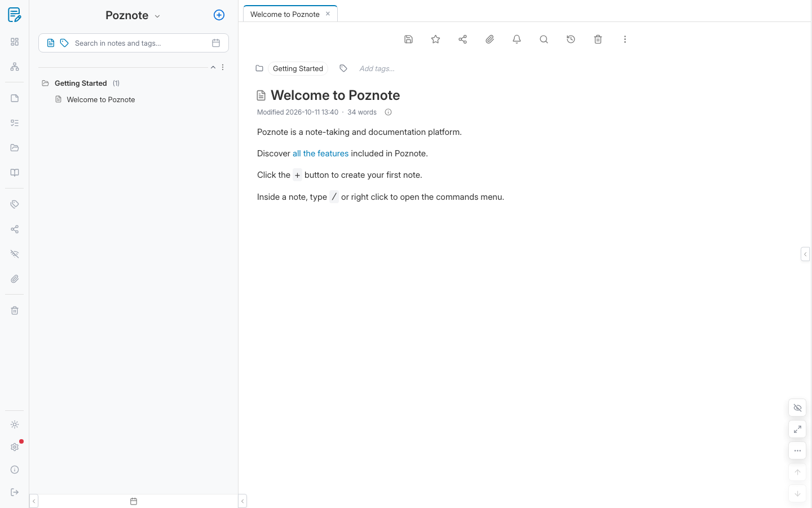Click the crossed-out wifi icon in left rail
812x508 pixels.
(x=15, y=254)
